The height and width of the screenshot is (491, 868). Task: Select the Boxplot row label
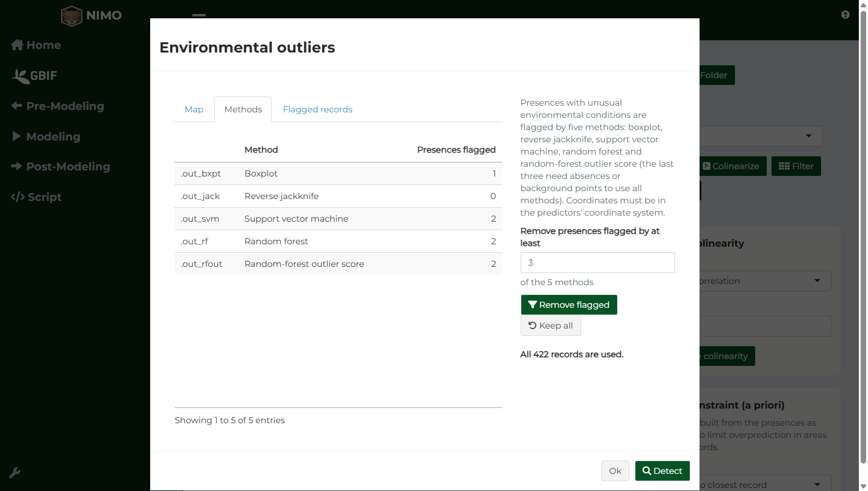[x=261, y=173]
